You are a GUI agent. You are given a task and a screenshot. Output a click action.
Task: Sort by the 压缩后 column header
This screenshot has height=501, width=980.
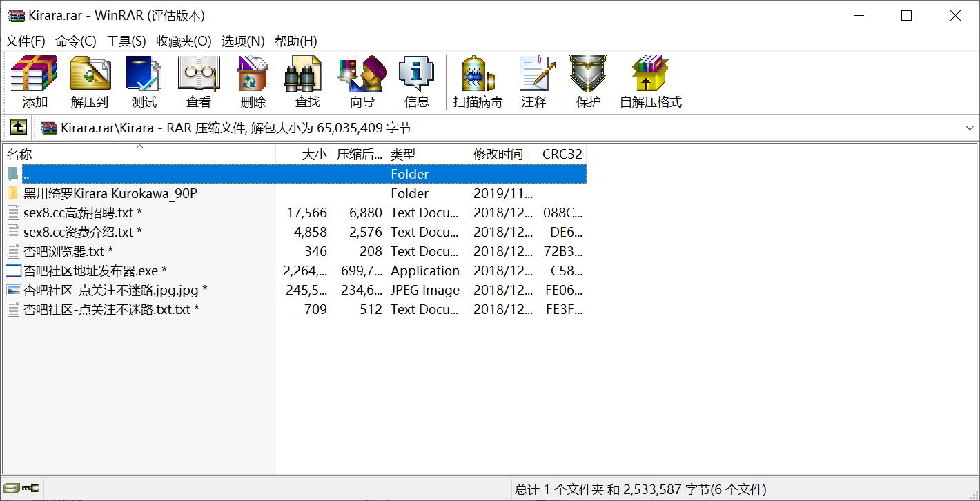coord(359,154)
